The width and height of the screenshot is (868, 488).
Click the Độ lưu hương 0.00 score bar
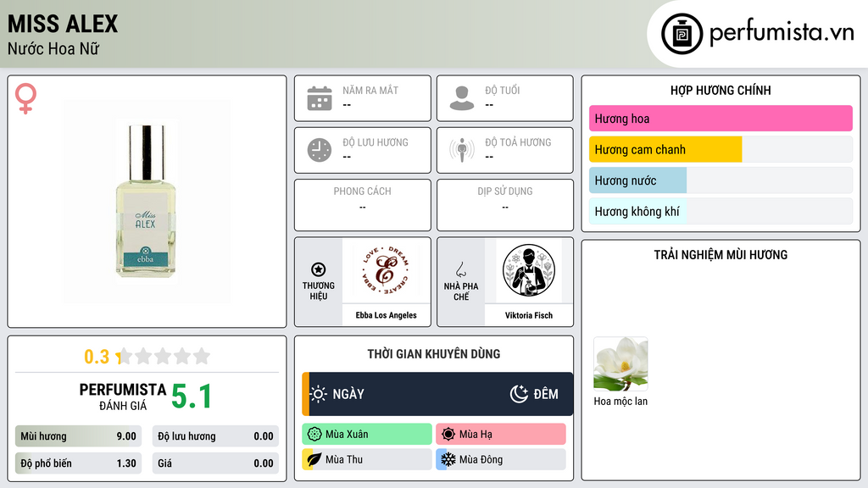click(x=215, y=436)
